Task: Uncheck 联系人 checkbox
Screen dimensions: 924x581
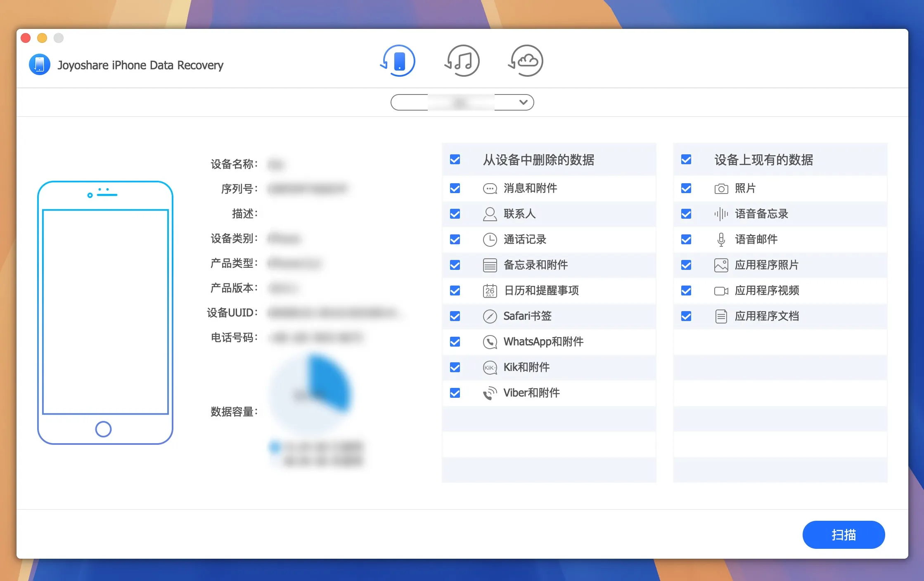Action: click(x=455, y=214)
